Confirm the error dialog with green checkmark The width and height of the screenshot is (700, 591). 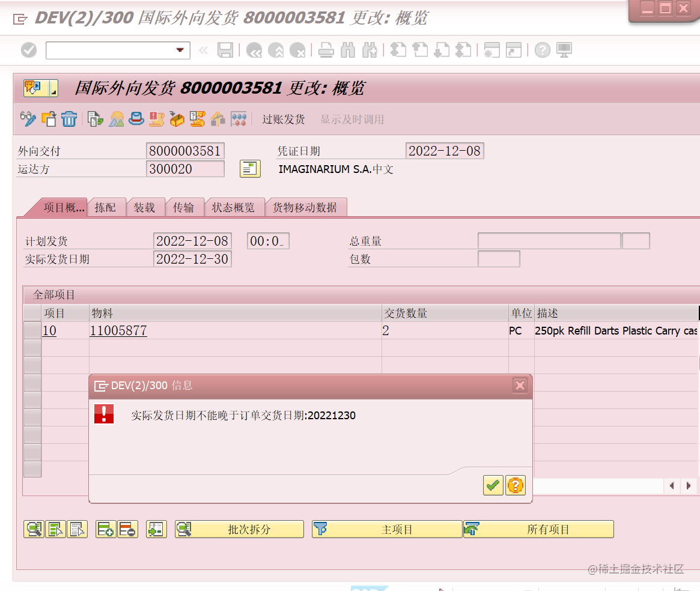(x=493, y=485)
